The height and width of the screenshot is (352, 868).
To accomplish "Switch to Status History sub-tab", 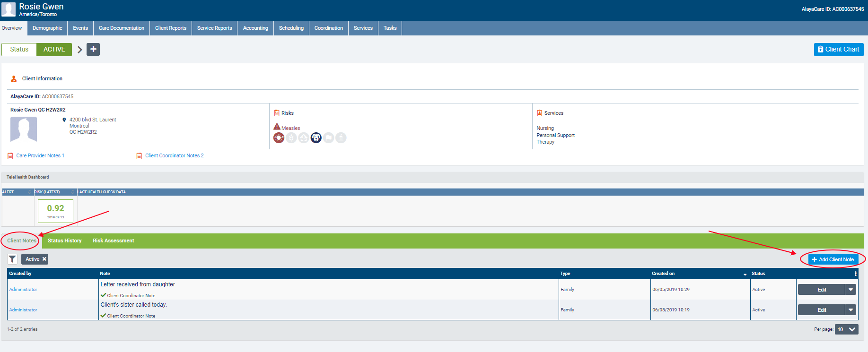I will point(65,241).
